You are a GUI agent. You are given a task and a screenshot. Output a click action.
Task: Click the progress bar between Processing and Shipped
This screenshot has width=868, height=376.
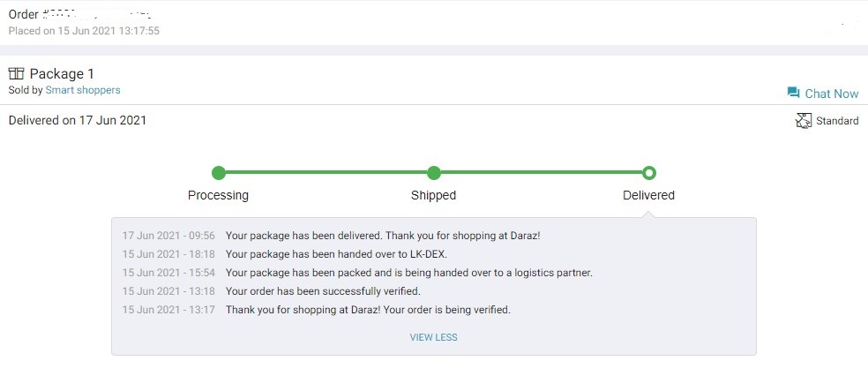tap(326, 173)
